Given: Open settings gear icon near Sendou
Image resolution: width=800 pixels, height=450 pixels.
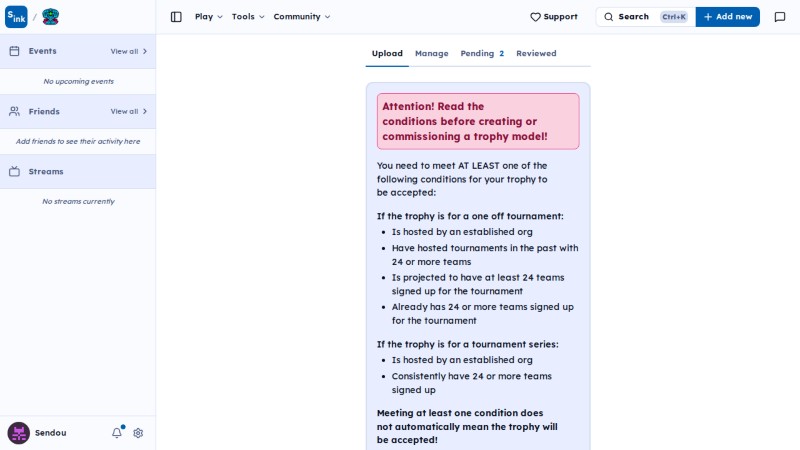Looking at the screenshot, I should [x=138, y=433].
